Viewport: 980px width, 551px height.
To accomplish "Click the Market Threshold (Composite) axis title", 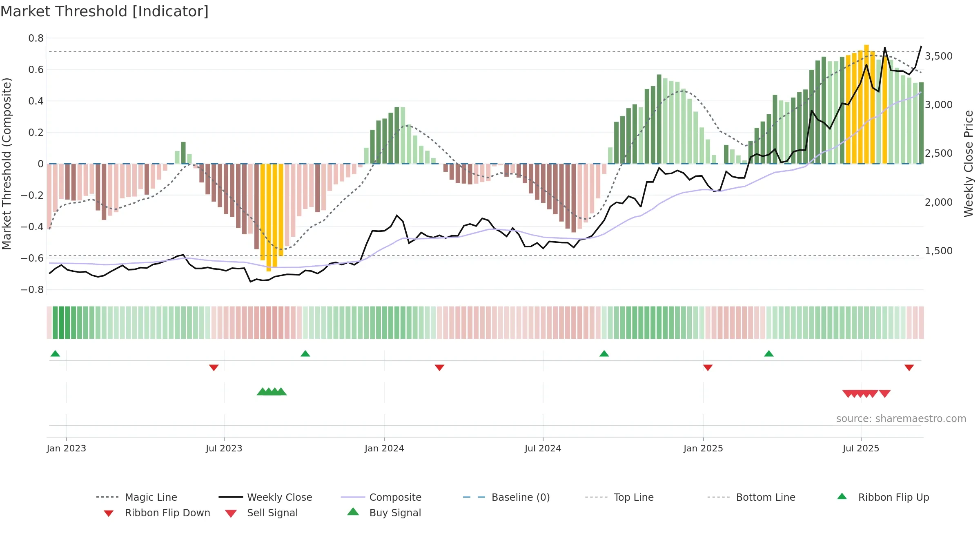I will click(x=7, y=163).
